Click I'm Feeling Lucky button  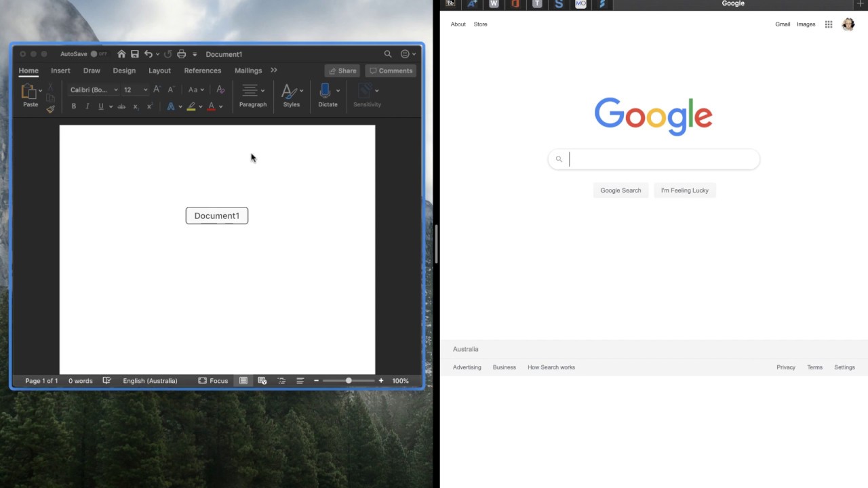click(x=685, y=190)
